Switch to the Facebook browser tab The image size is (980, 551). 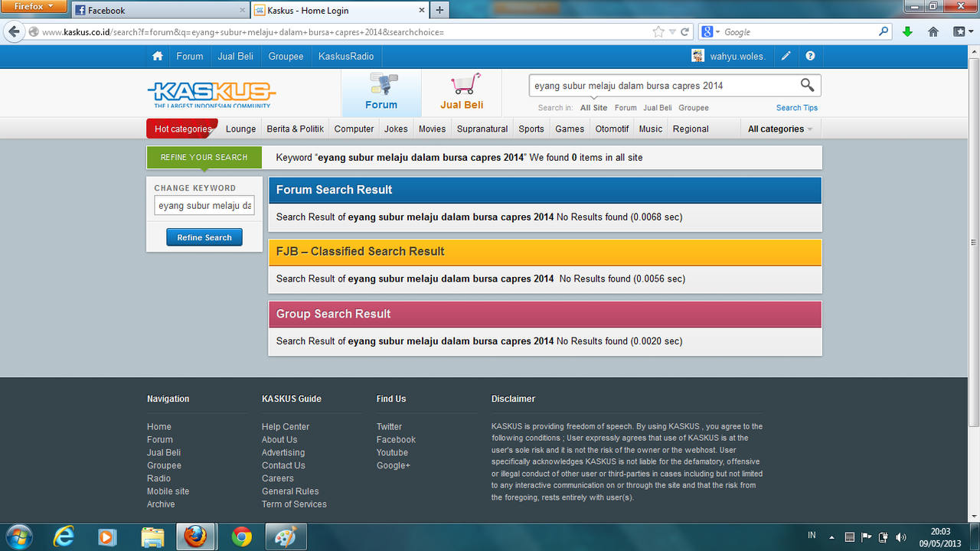[x=161, y=11]
